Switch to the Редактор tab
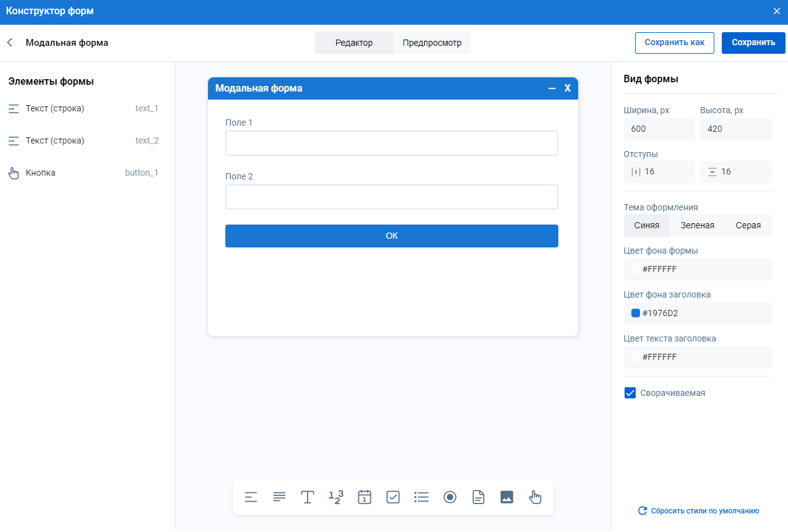The width and height of the screenshot is (788, 532). [354, 43]
